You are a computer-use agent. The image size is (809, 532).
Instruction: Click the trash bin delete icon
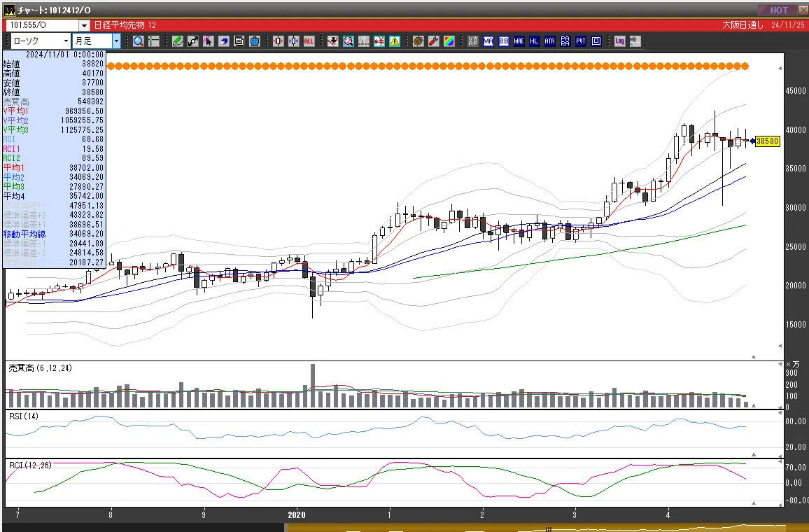(x=254, y=41)
